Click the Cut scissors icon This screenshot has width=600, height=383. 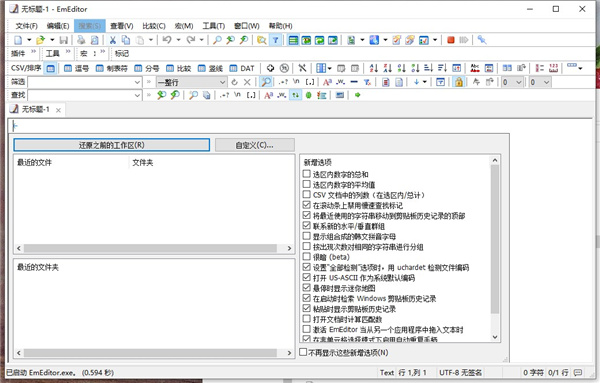click(x=112, y=40)
